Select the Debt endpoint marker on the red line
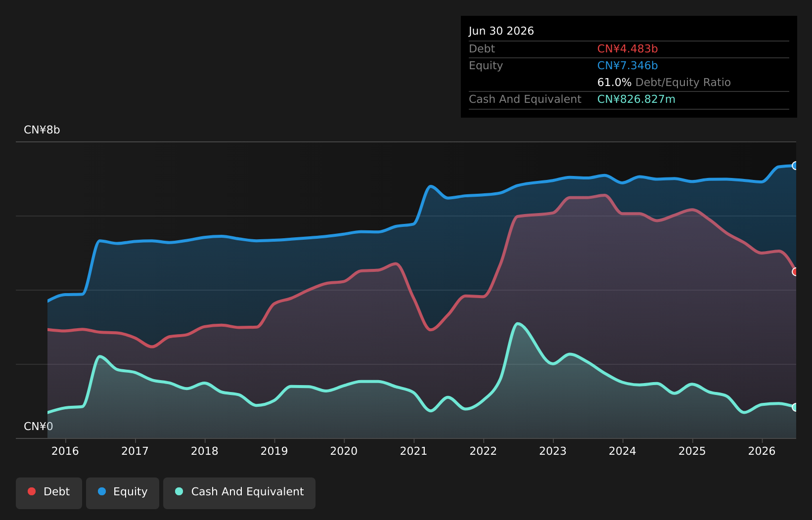 795,272
